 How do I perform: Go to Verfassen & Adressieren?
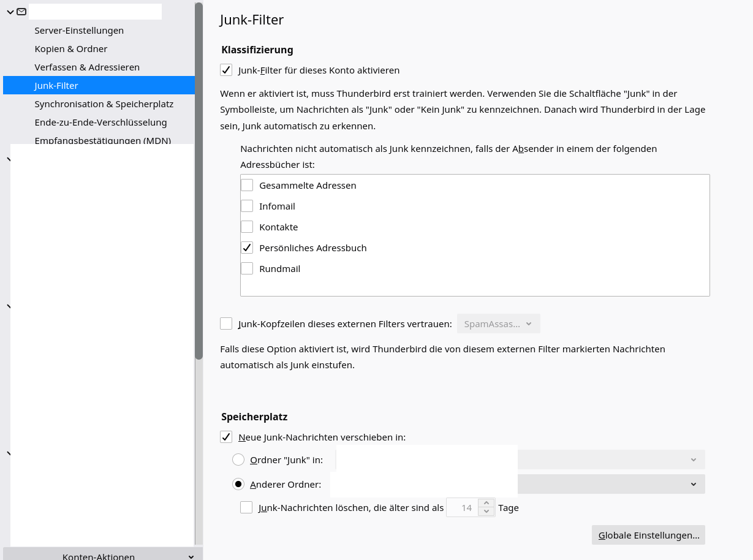pos(87,67)
